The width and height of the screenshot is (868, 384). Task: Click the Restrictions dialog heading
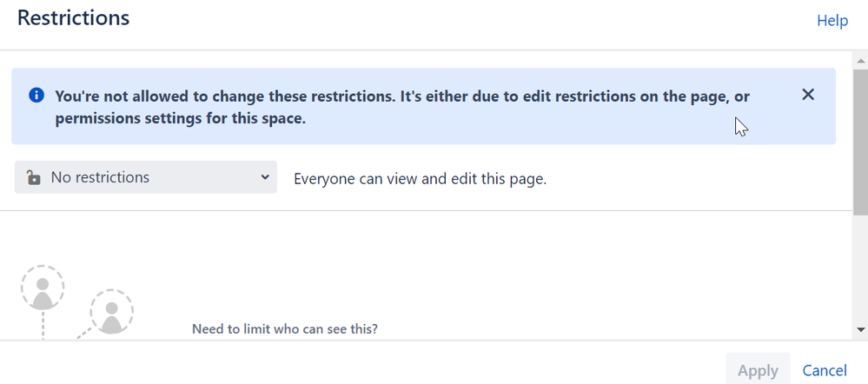tap(74, 17)
